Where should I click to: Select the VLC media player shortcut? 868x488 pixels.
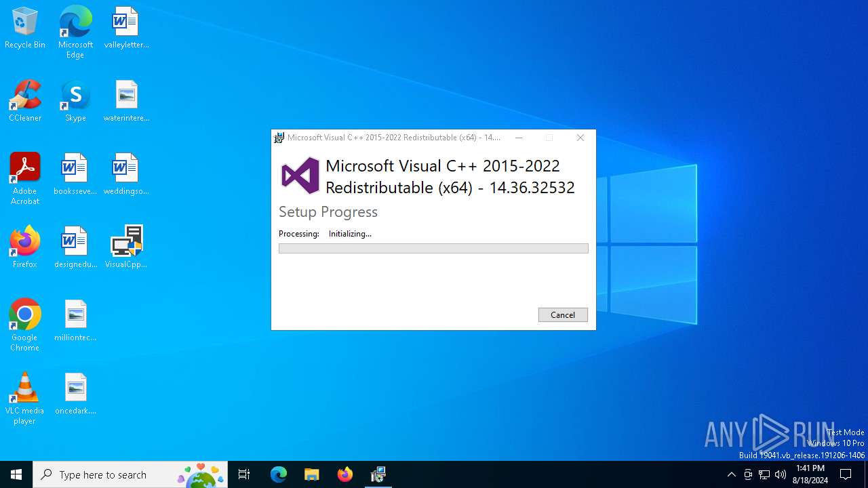25,399
